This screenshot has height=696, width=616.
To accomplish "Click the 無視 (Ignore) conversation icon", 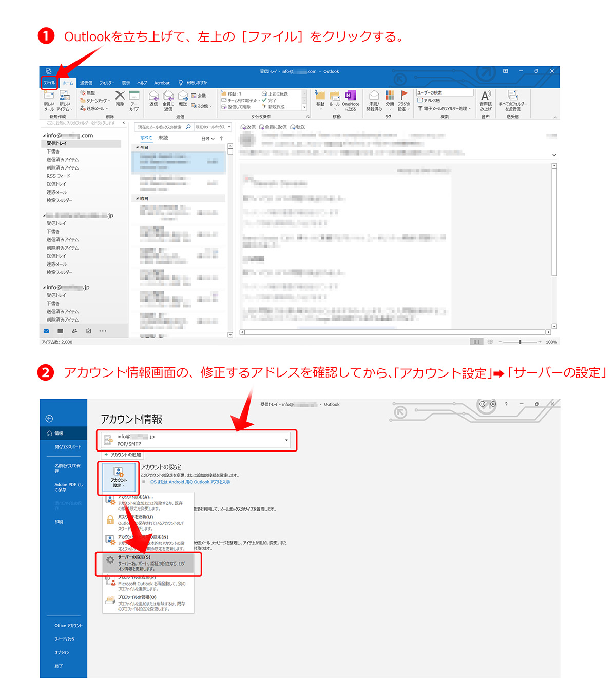I will (x=88, y=93).
